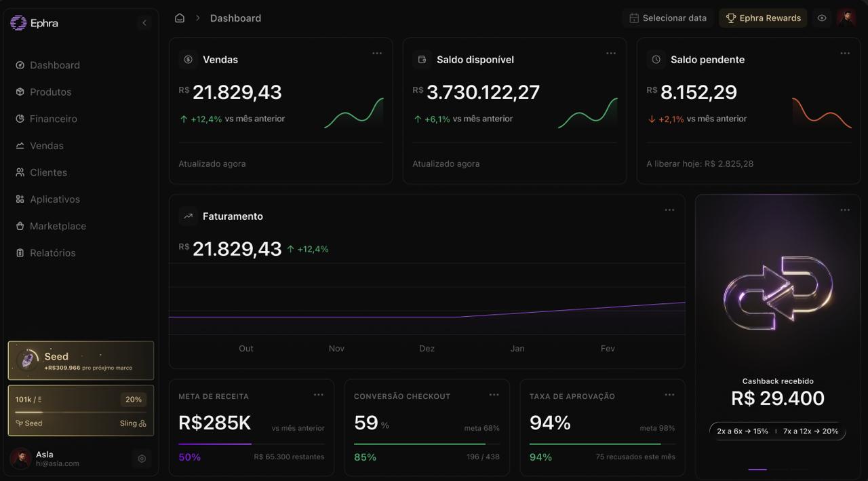
Task: Open Meta de Receita options menu
Action: click(x=319, y=394)
